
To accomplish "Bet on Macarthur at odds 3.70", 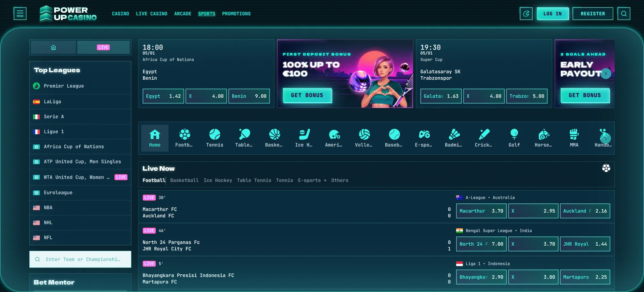I will click(481, 211).
